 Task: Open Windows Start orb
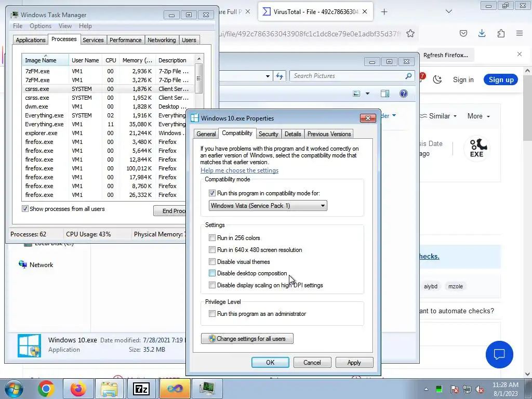point(14,389)
